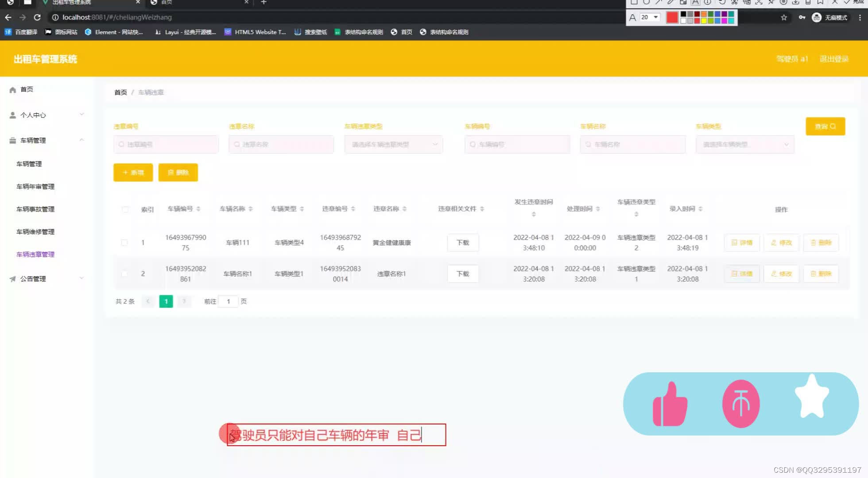Toggle the select-all checkbox in table header
Image resolution: width=868 pixels, height=478 pixels.
tap(125, 209)
